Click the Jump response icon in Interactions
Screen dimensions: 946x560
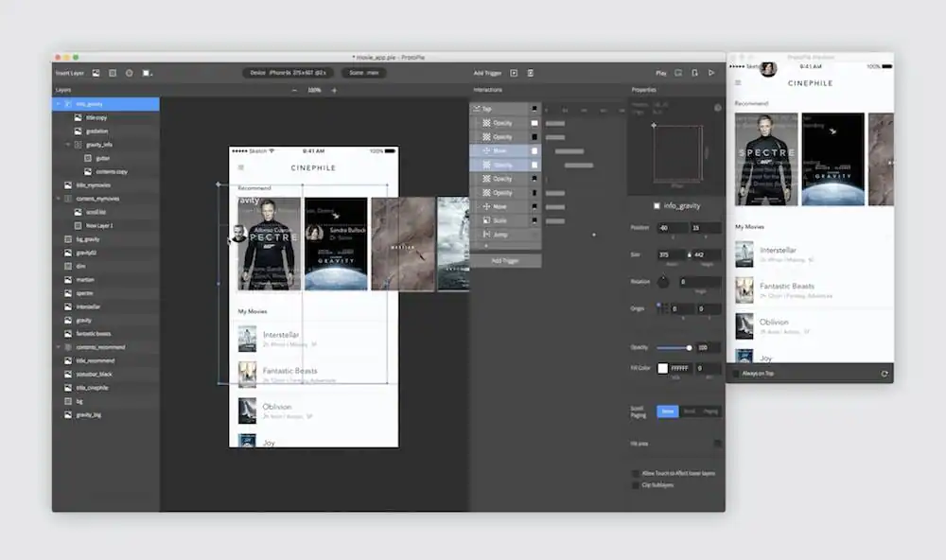(486, 233)
